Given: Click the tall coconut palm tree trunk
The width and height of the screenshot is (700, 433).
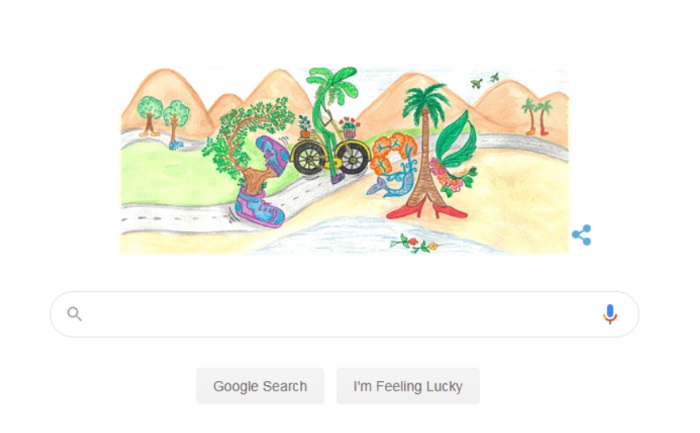Looking at the screenshot, I should pyautogui.click(x=423, y=161).
